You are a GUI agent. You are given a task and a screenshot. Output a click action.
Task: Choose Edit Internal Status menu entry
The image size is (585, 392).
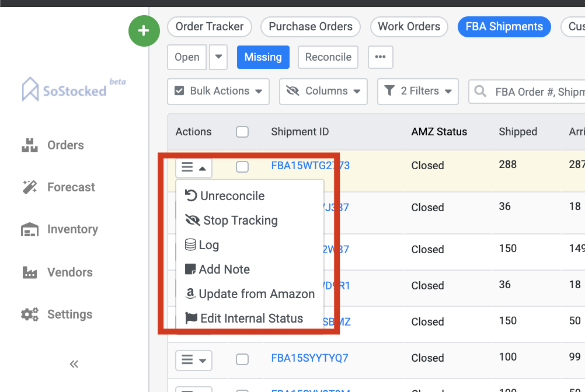[x=244, y=318]
